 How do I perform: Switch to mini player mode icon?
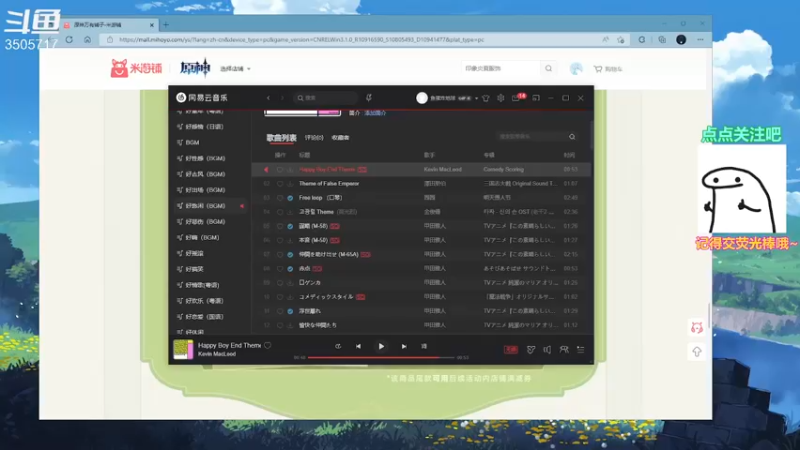(536, 98)
